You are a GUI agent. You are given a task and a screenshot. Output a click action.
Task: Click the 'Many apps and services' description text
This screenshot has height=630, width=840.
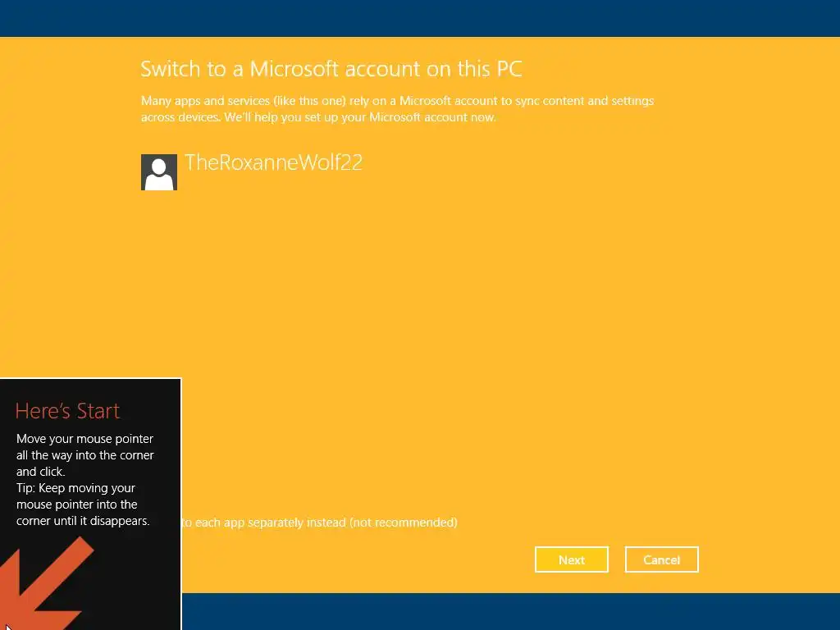tap(397, 109)
